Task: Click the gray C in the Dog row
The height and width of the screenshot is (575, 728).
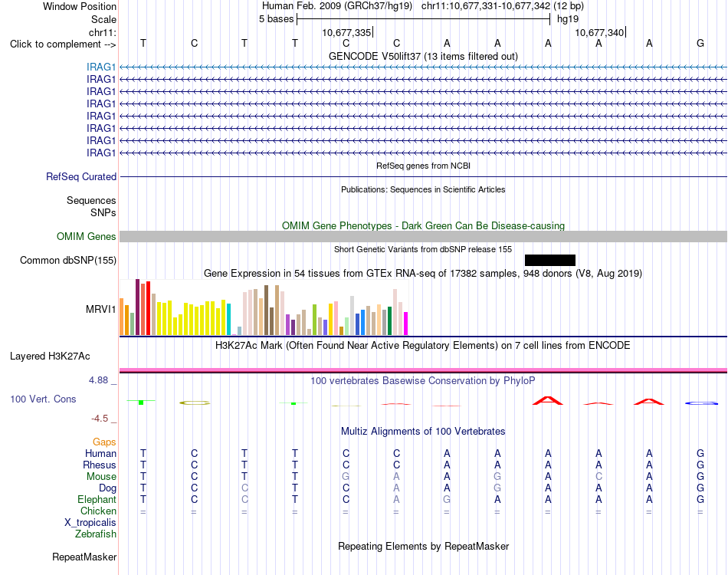Action: (x=244, y=488)
